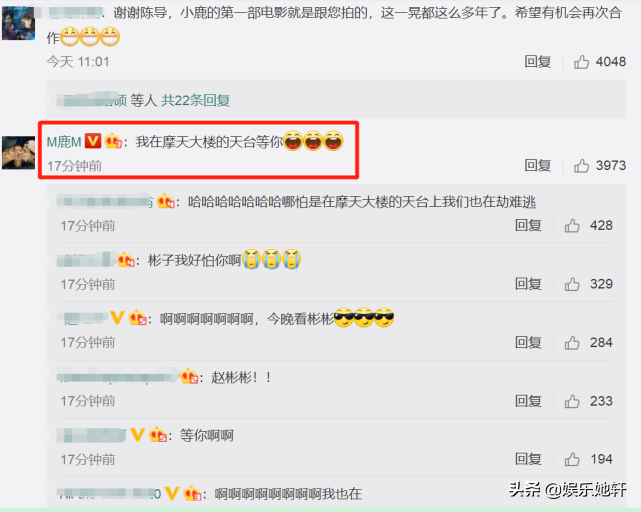641x512 pixels.
Task: Open the M鹿M username profile link
Action: [64, 142]
